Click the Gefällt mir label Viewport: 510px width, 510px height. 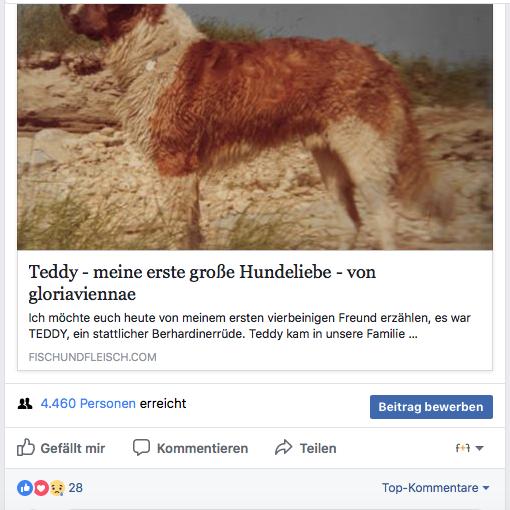point(73,448)
